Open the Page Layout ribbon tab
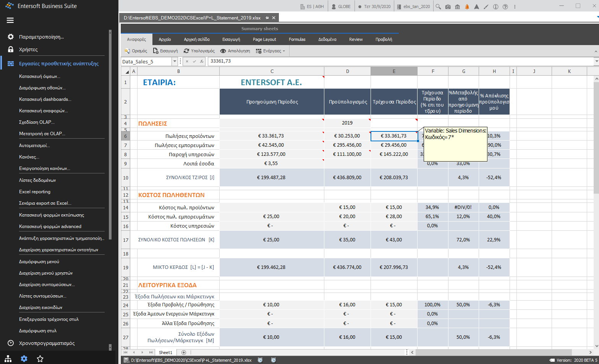 [264, 39]
